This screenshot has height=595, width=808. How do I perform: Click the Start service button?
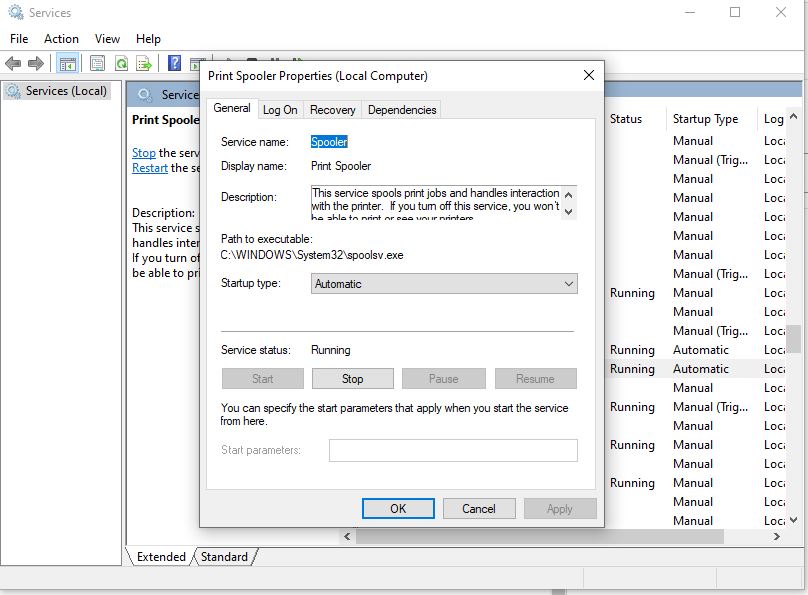(263, 379)
